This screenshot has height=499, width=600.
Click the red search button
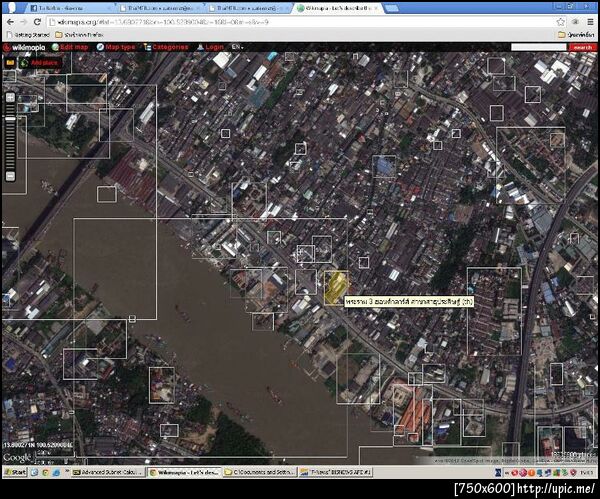click(582, 47)
